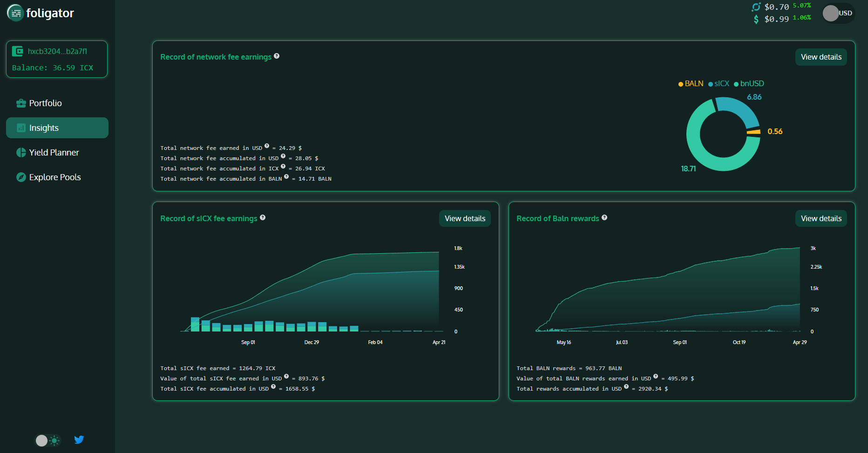Click the ICX price icon in header
The height and width of the screenshot is (453, 868).
tap(756, 7)
